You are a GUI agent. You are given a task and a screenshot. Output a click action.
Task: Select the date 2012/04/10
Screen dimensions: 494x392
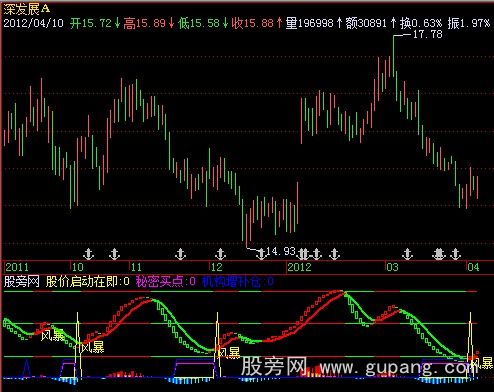click(x=33, y=23)
